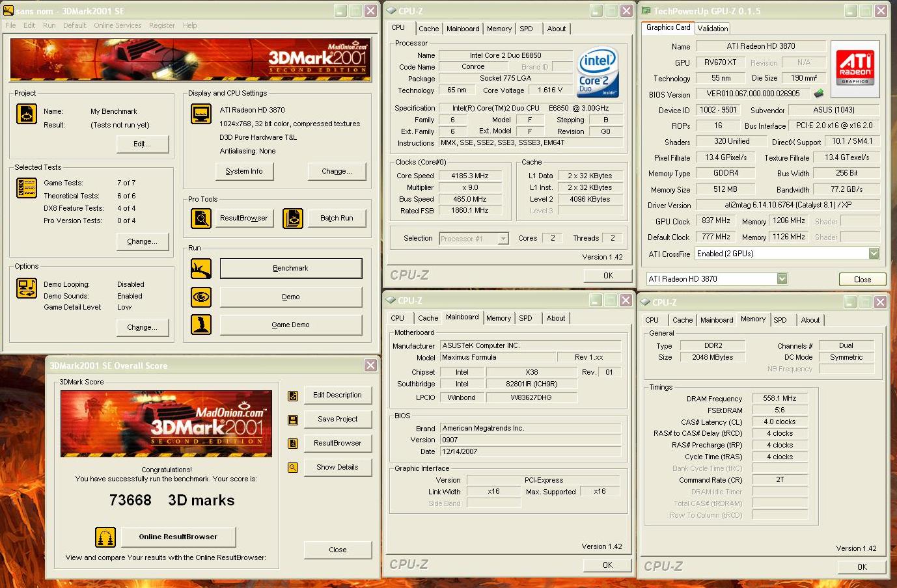Click Change... button in Options group
This screenshot has height=588, width=897.
pos(142,327)
